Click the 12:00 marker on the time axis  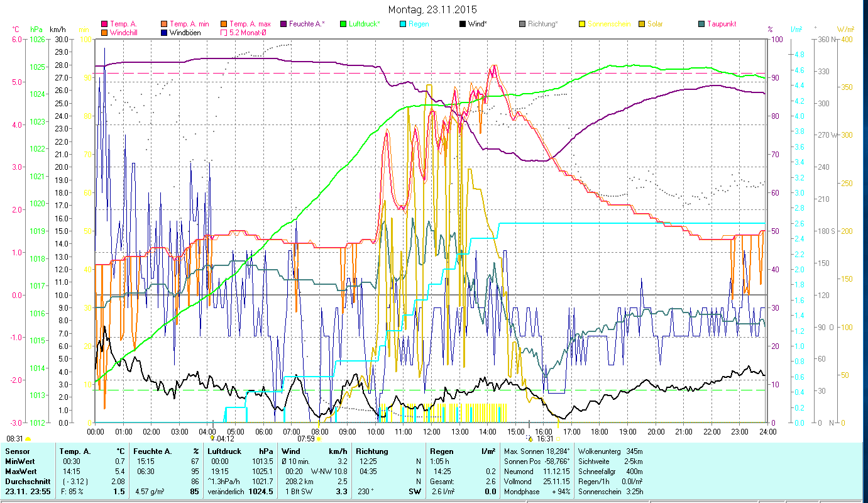pyautogui.click(x=432, y=431)
